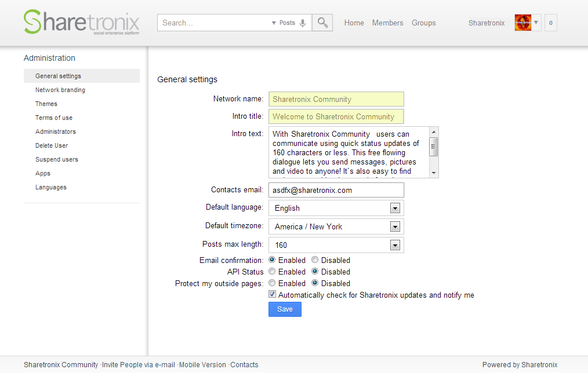The width and height of the screenshot is (588, 373).
Task: Open the Members page link
Action: click(x=387, y=23)
